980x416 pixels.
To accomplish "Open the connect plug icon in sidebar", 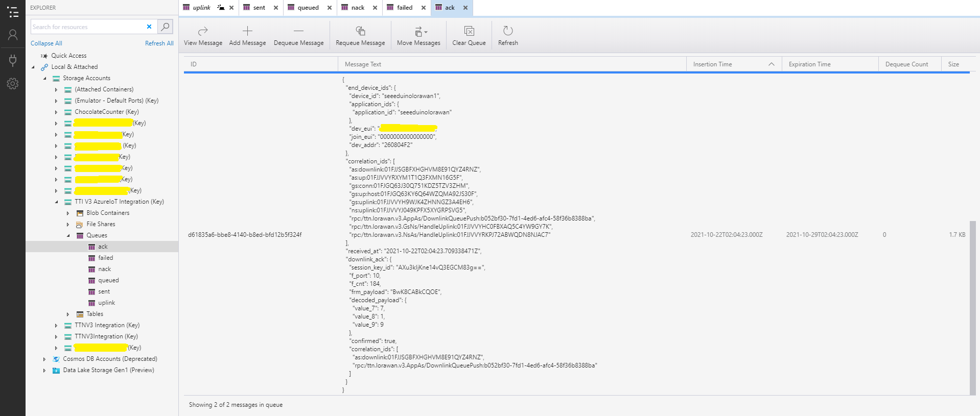I will [13, 60].
